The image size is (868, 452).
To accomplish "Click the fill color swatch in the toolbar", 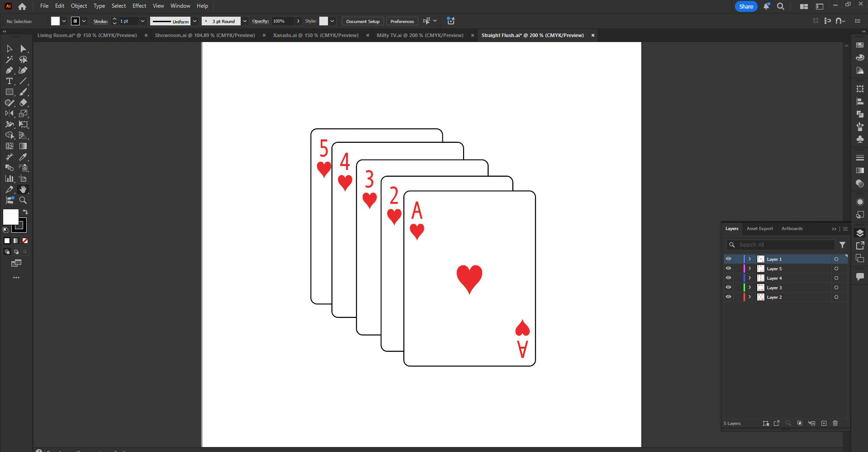I will pyautogui.click(x=10, y=217).
